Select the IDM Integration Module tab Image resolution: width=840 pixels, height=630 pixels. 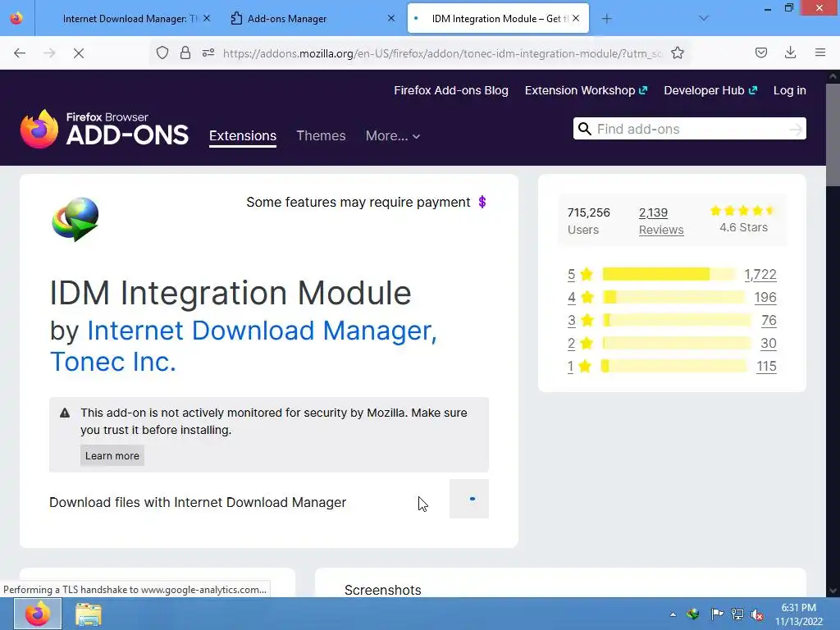click(498, 19)
